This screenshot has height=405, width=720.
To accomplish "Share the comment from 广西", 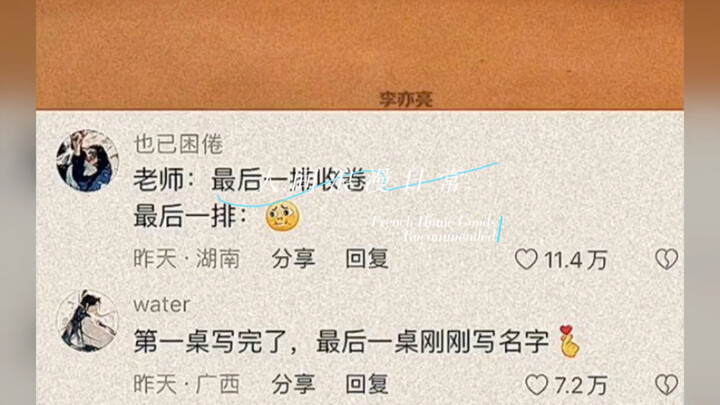I will [293, 385].
